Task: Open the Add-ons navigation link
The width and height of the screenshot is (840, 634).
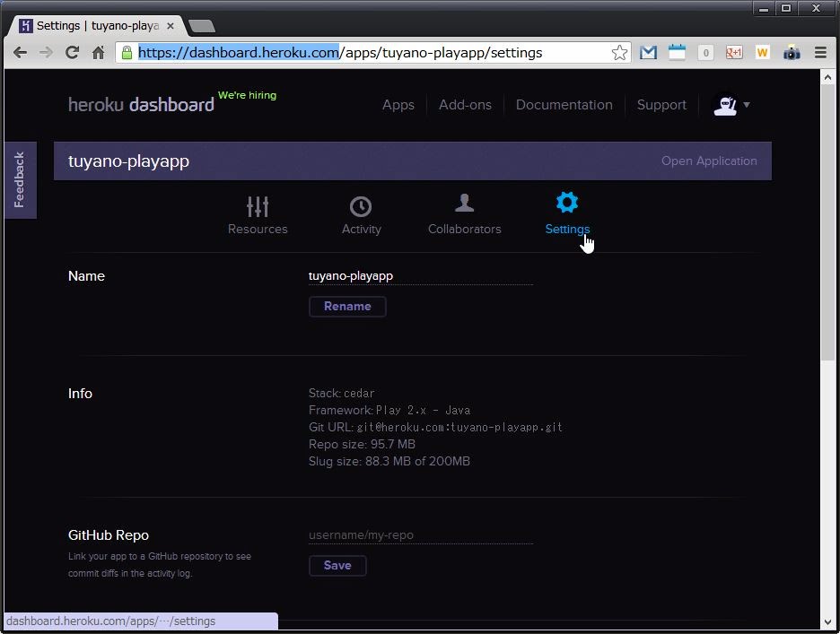Action: click(x=465, y=105)
